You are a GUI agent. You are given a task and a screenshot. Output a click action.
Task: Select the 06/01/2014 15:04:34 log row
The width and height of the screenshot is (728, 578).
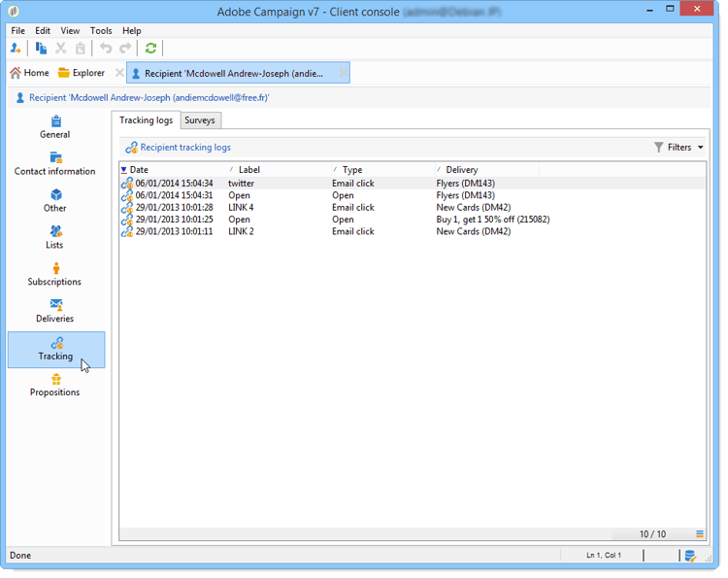point(413,183)
